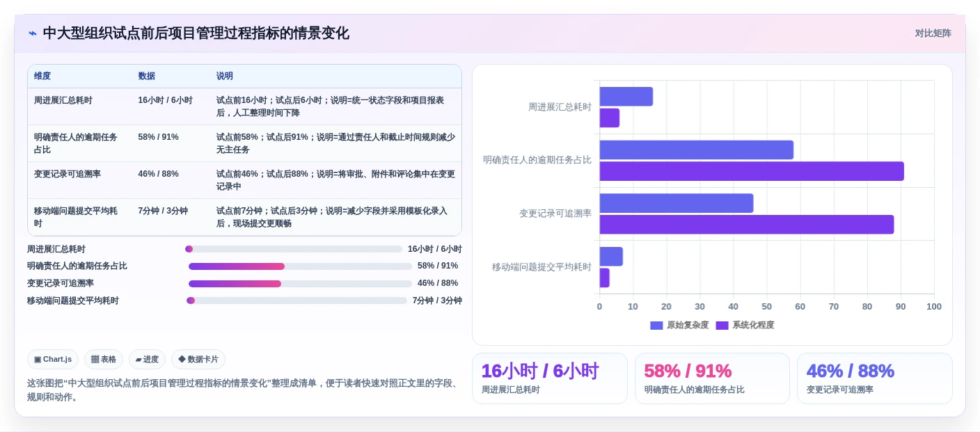980x432 pixels.
Task: Click the blue 移动端问题提交平均耗时 chart bar
Action: pos(611,257)
